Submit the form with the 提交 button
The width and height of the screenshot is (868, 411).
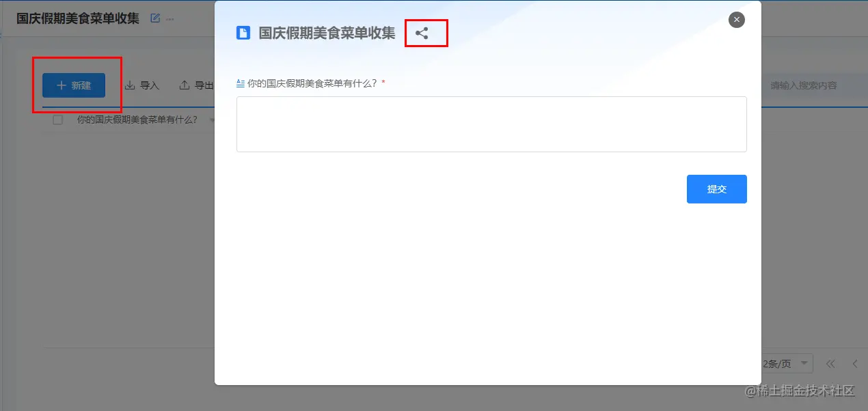[716, 189]
